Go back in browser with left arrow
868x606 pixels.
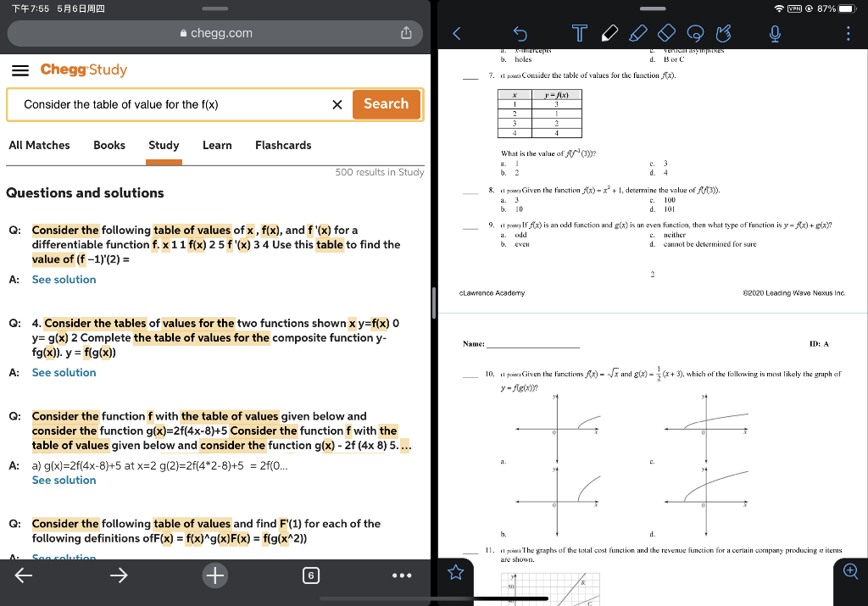(23, 575)
